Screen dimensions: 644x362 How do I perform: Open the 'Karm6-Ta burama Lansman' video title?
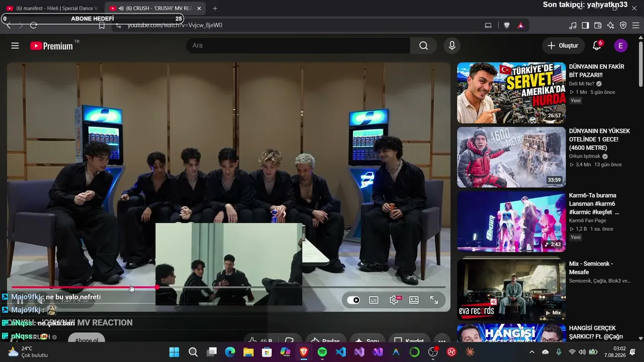594,204
